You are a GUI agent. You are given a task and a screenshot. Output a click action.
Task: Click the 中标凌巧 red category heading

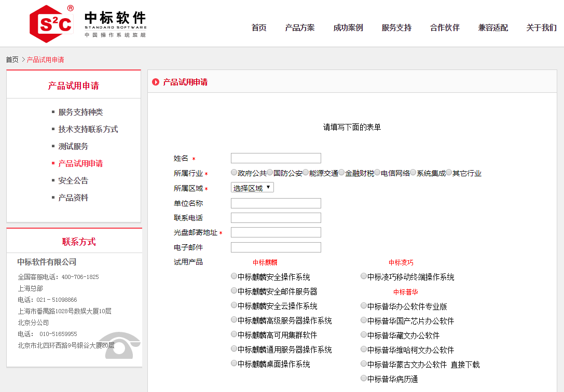coord(401,263)
